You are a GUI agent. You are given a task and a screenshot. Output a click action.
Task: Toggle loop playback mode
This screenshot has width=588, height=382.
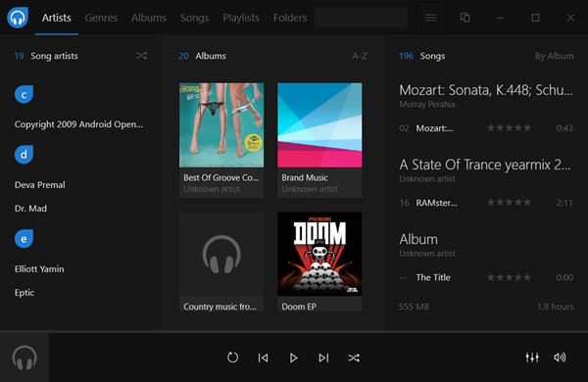pyautogui.click(x=232, y=358)
